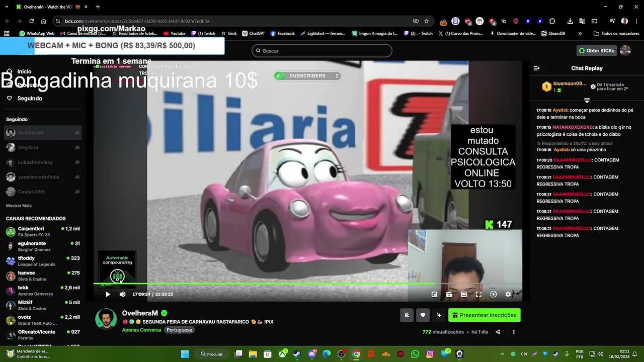Open Carpentieri recommended channel
The width and height of the screenshot is (644, 362).
pos(43,231)
